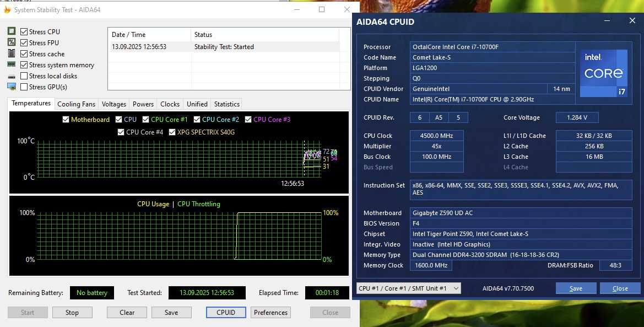Open the CPU #1 / Core #1 selector dropdown
644x327 pixels.
point(409,288)
